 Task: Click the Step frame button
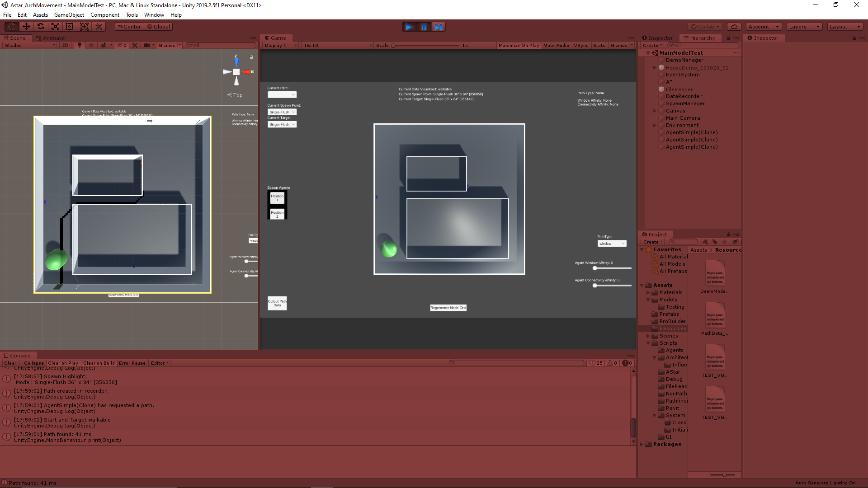438,27
